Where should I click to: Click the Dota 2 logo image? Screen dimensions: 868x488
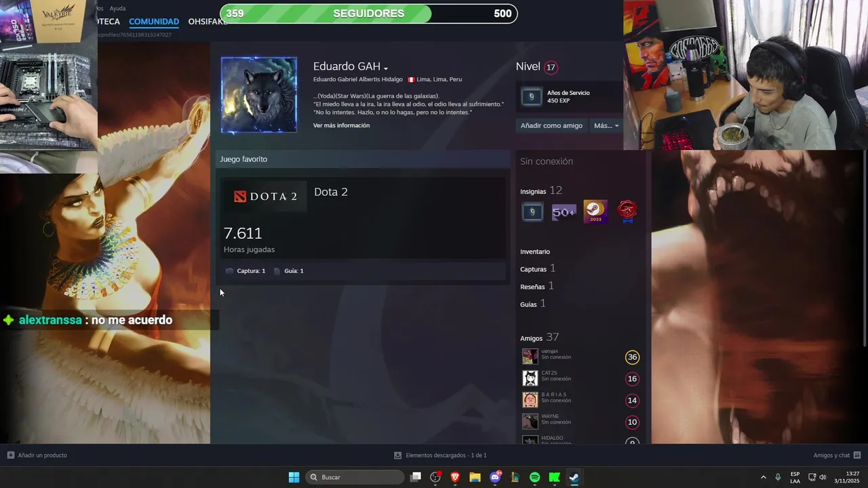click(265, 196)
